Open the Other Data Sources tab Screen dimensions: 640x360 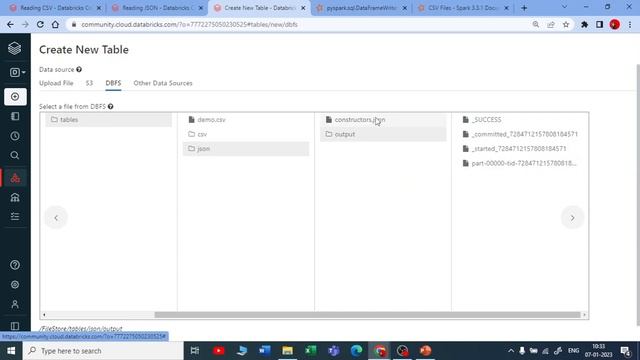(x=163, y=83)
